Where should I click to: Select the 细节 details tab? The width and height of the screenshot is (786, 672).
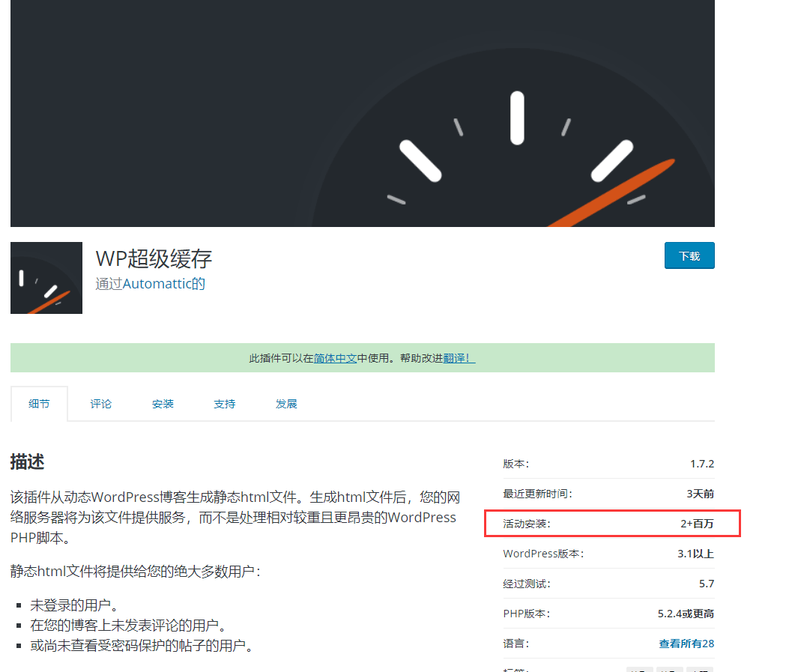[x=39, y=404]
